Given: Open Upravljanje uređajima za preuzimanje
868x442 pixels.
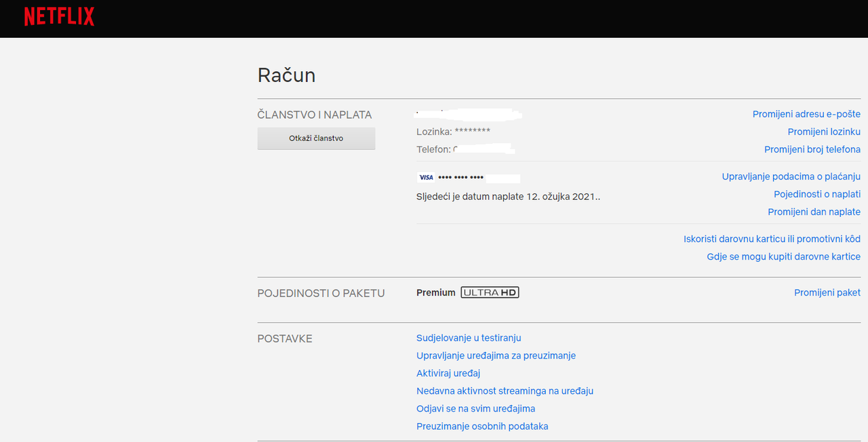Looking at the screenshot, I should click(496, 356).
